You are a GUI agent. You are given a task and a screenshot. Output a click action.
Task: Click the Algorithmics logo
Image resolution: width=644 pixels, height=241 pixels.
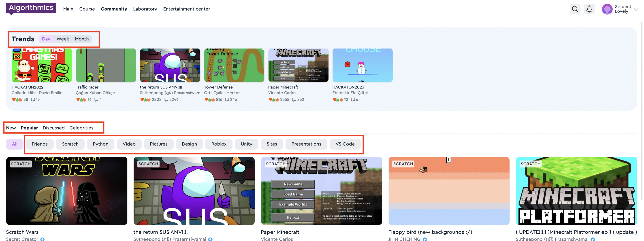[x=31, y=8]
